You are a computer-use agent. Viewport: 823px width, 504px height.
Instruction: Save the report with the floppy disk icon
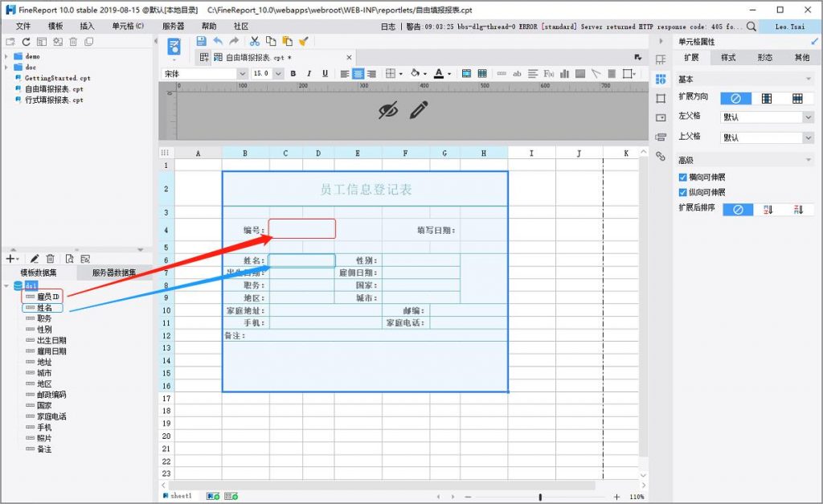point(201,41)
